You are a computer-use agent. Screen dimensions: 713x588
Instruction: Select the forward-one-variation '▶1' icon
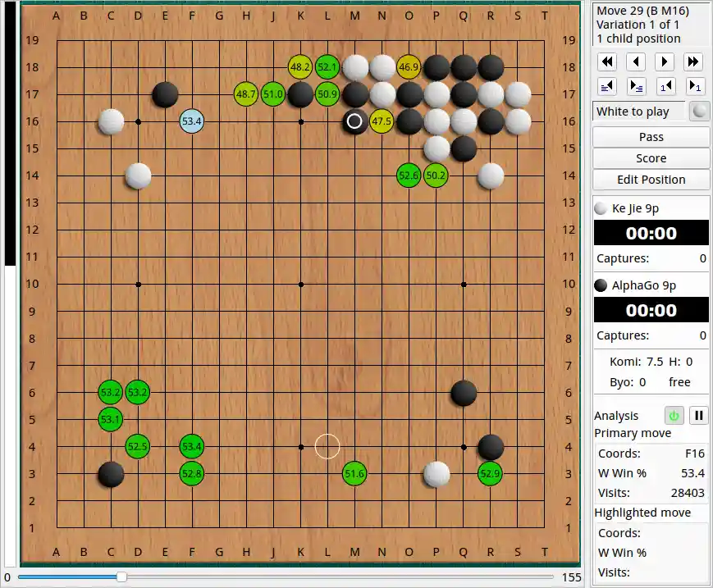[x=693, y=86]
